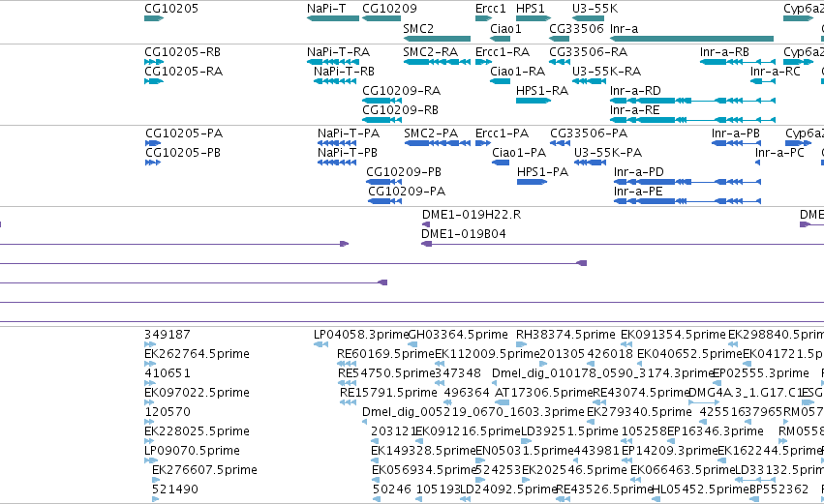The height and width of the screenshot is (504, 824).
Task: Select the CG33506-PA protein label
Action: [x=589, y=133]
